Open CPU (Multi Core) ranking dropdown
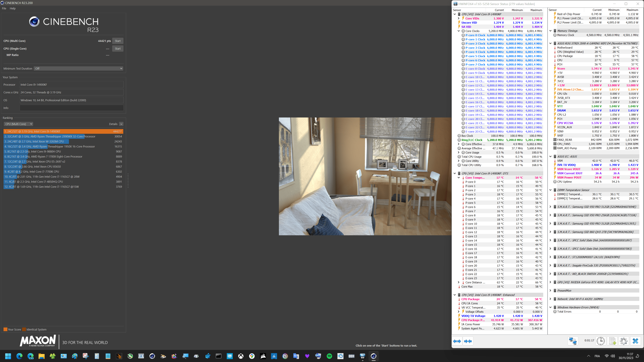Viewport: 644px width, 362px height. pyautogui.click(x=18, y=124)
